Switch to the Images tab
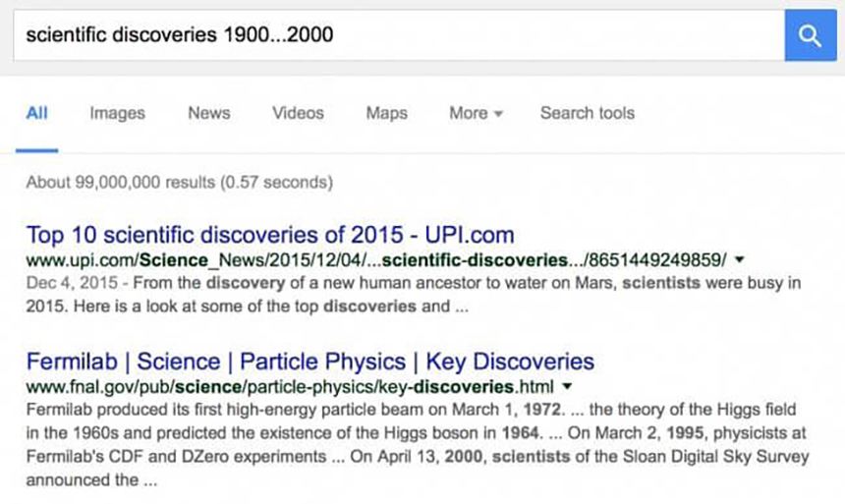845x504 pixels. pyautogui.click(x=117, y=113)
